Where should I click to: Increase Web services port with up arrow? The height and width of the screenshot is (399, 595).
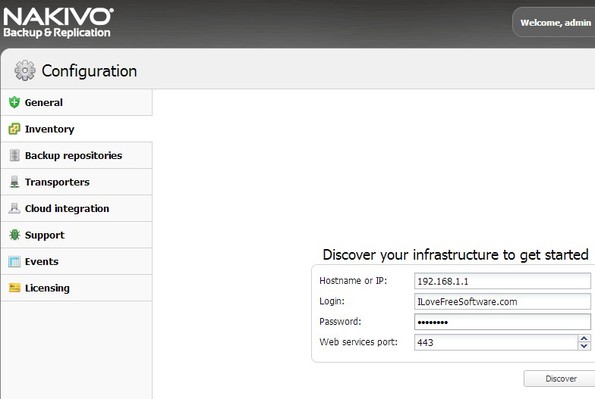[x=584, y=338]
